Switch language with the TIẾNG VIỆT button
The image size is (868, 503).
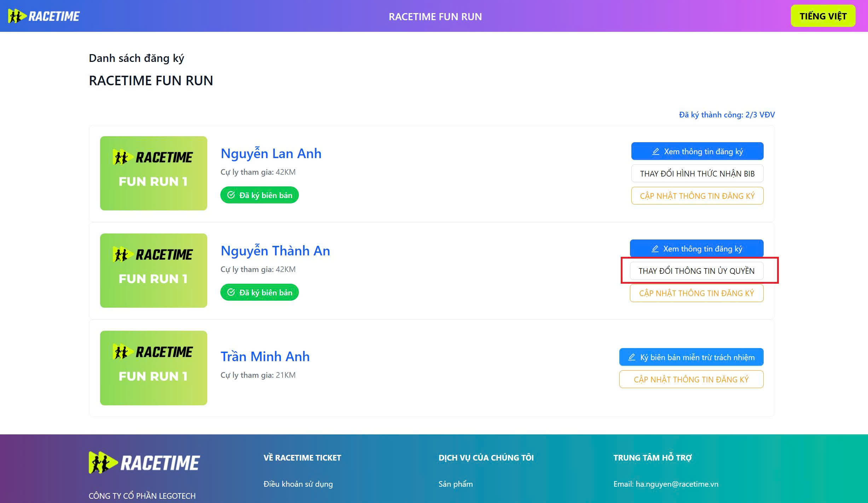823,16
